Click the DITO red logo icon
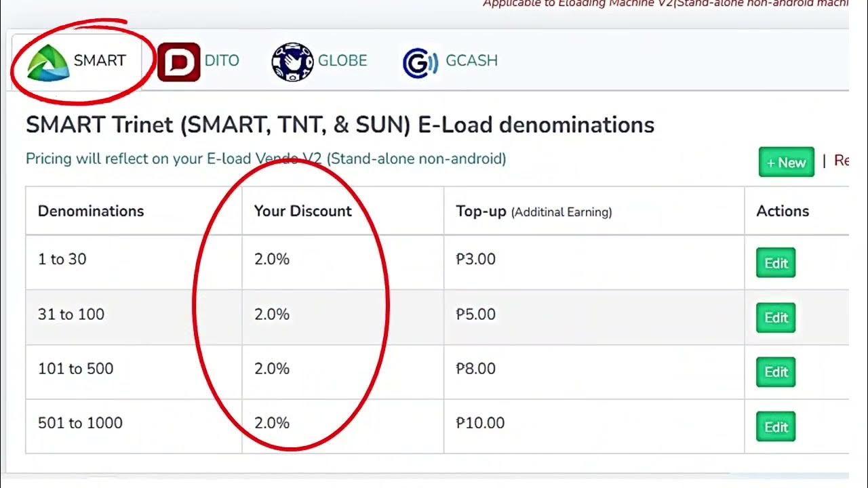 tap(178, 62)
